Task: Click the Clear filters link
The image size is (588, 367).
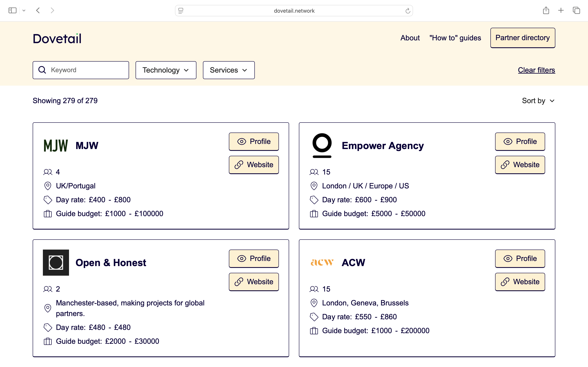Action: point(536,70)
